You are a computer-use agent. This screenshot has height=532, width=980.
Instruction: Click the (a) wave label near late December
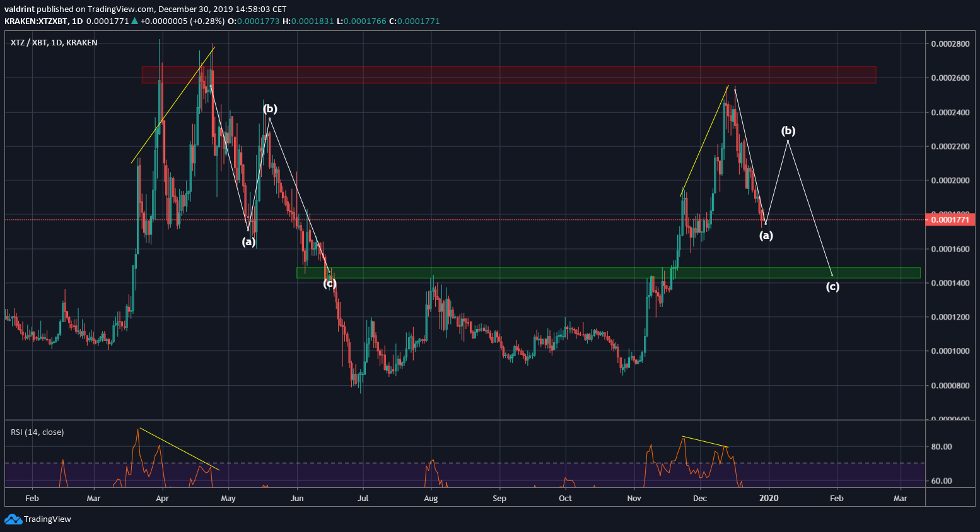766,236
